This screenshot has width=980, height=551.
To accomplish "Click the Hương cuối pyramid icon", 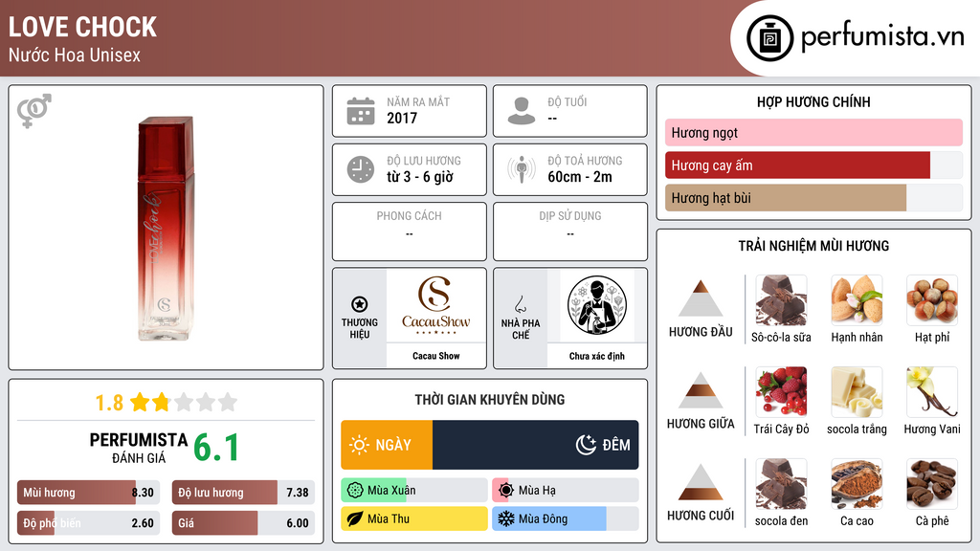I will pyautogui.click(x=701, y=482).
